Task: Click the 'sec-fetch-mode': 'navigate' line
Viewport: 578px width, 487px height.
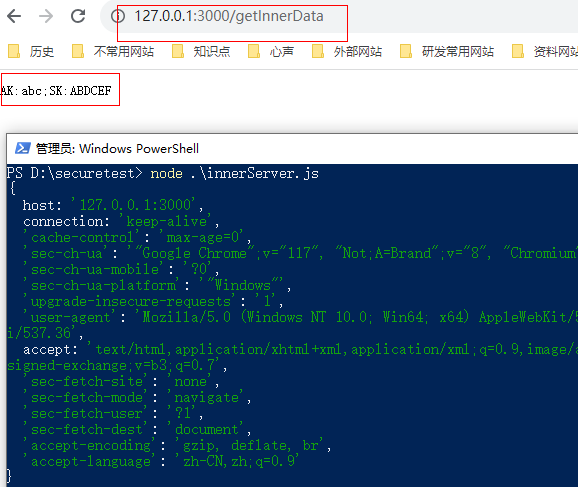Action: tap(137, 398)
